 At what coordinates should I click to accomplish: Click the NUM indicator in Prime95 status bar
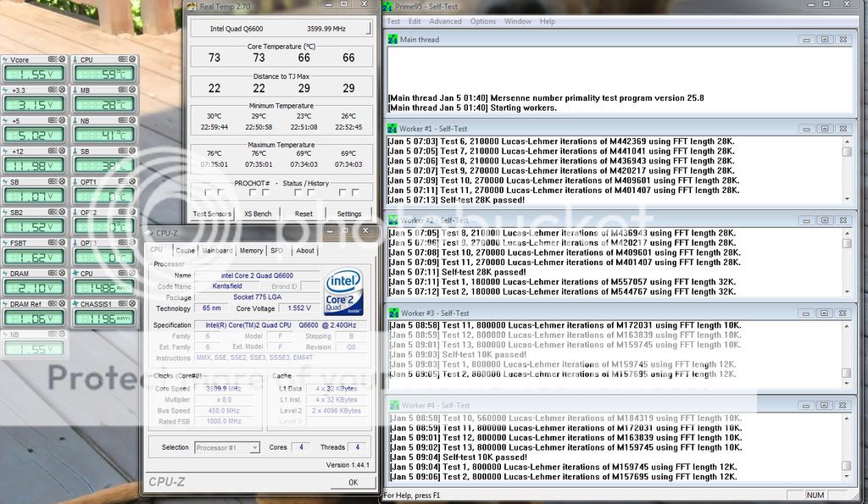(815, 496)
